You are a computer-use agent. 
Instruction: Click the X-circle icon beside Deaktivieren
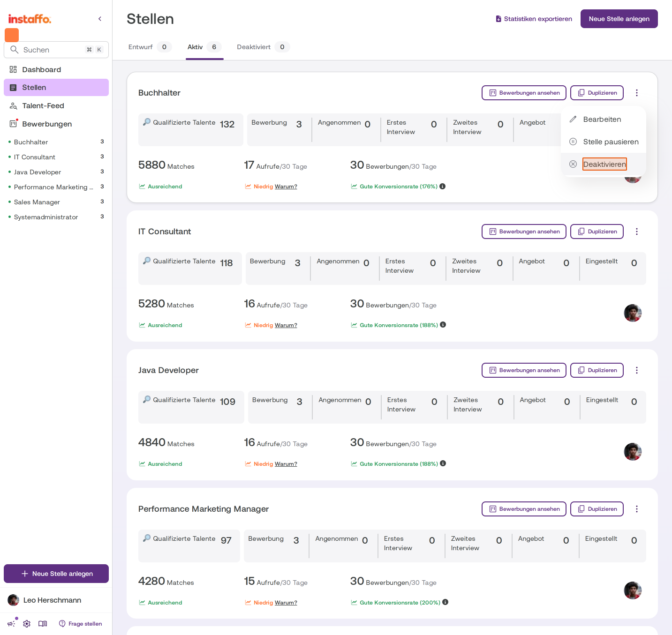(x=573, y=164)
